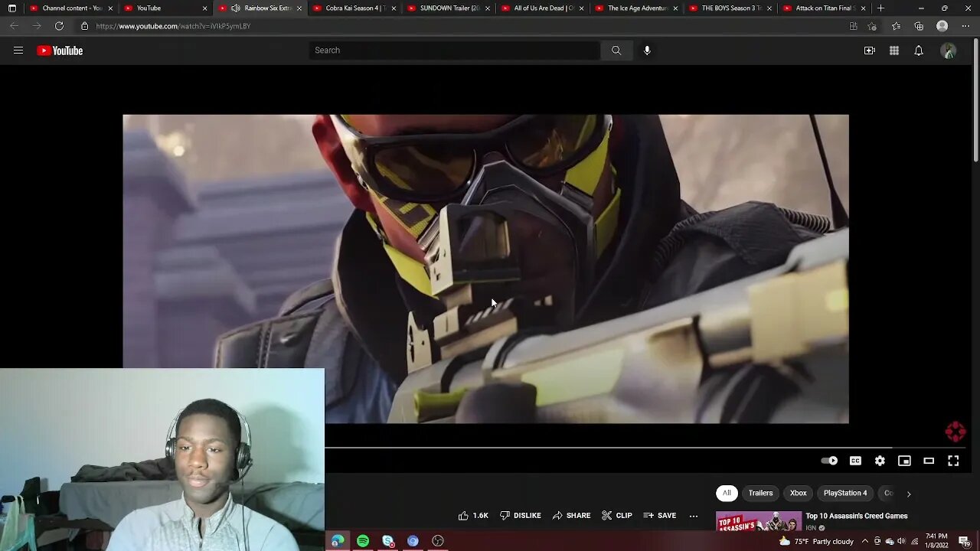This screenshot has width=980, height=551.
Task: Like the video with thumbs up
Action: tap(473, 516)
